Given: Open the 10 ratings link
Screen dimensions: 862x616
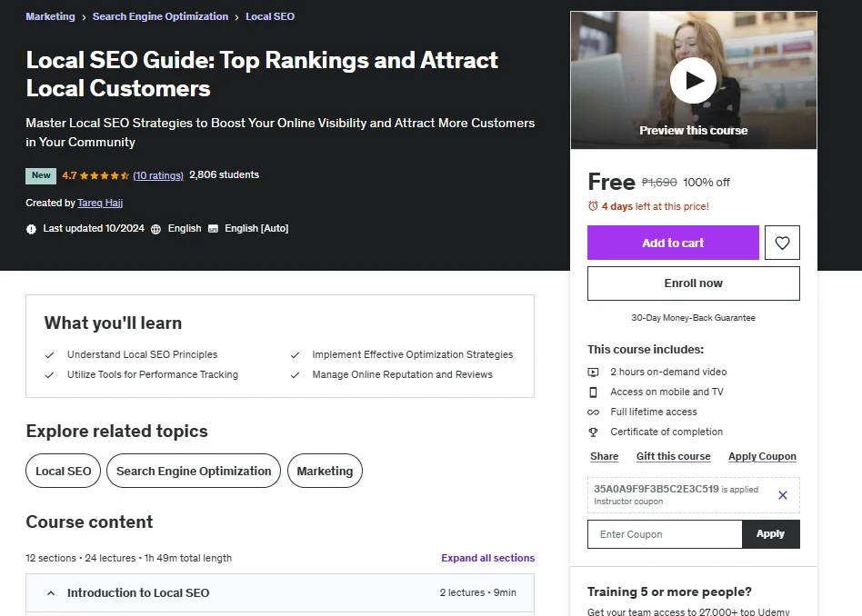Looking at the screenshot, I should click(x=158, y=175).
